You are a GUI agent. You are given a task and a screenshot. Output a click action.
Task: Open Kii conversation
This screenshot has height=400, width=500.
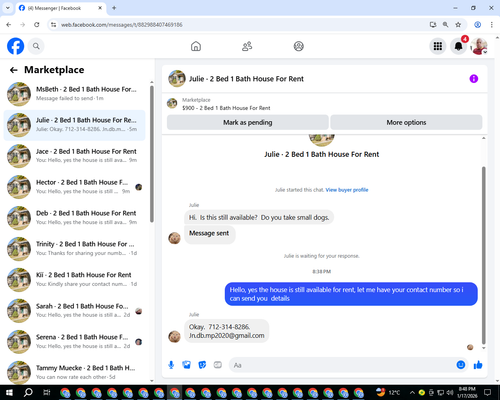(75, 279)
